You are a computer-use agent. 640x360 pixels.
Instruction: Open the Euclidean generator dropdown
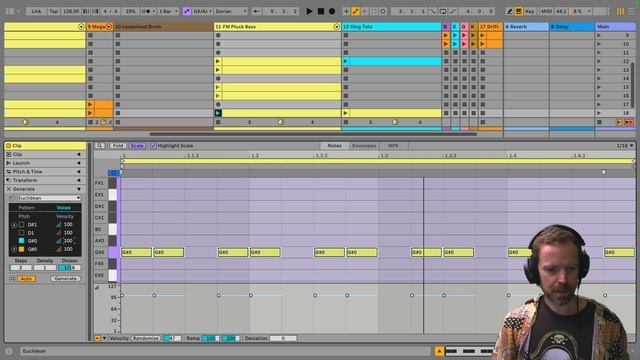pos(49,198)
